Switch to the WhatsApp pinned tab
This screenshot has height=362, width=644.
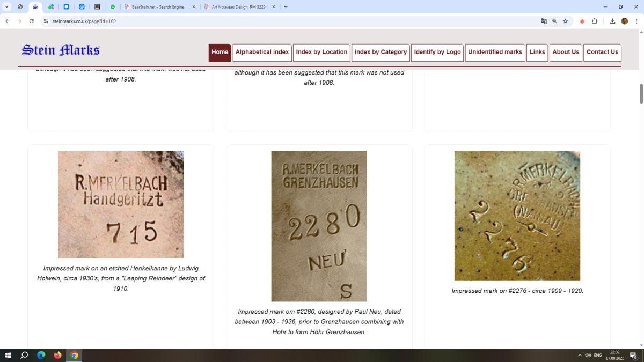[113, 7]
